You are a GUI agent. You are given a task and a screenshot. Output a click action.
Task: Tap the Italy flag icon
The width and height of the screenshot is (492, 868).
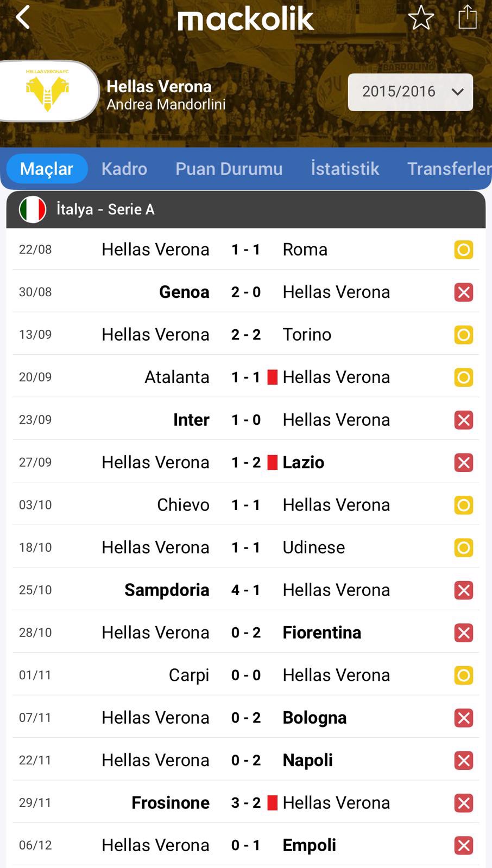(x=33, y=209)
